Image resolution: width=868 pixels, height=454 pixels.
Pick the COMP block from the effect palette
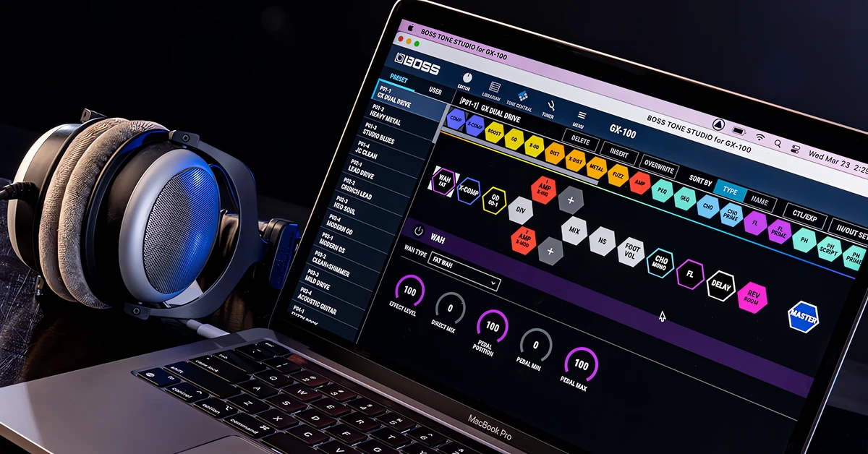pos(456,118)
